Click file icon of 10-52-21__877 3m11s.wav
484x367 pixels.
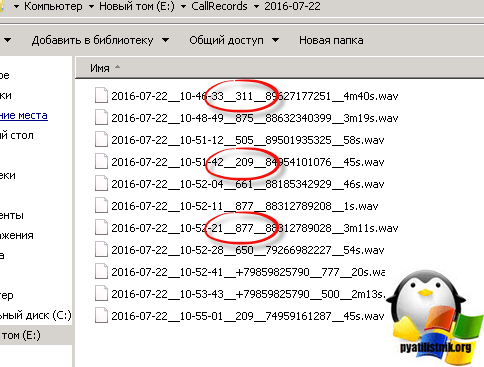tap(101, 228)
